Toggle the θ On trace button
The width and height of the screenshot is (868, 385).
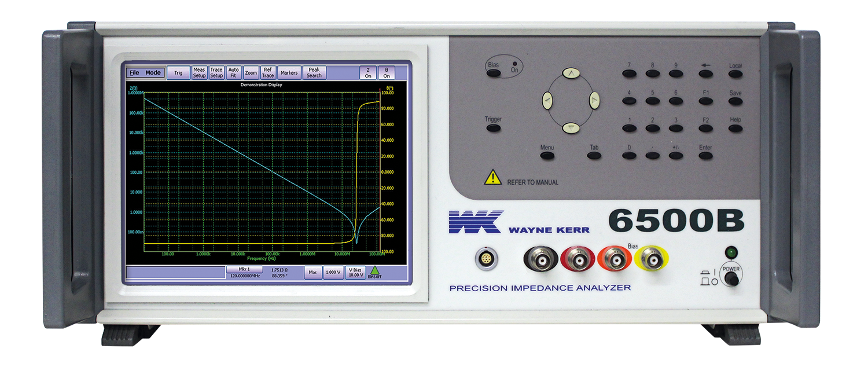tap(387, 73)
